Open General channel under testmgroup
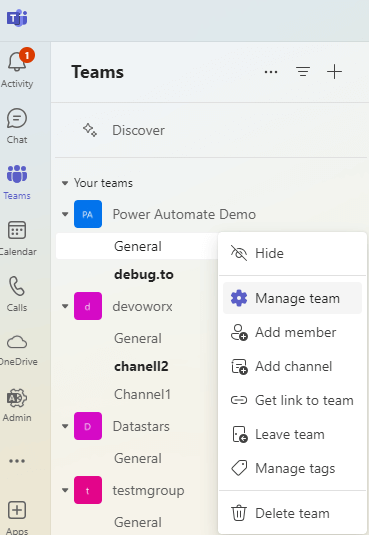The height and width of the screenshot is (535, 369). 138,522
